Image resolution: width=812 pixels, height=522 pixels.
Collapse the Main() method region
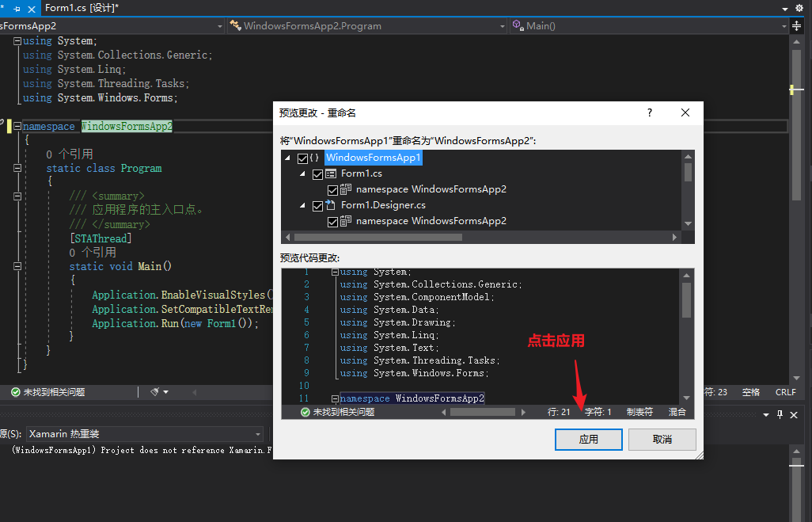pos(17,266)
